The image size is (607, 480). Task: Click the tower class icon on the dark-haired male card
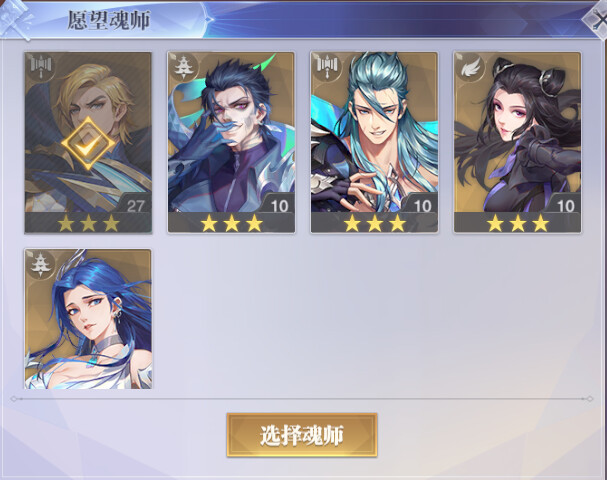point(184,67)
